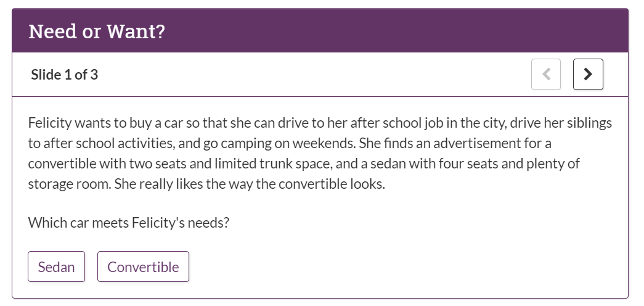This screenshot has height=306, width=644.
Task: Click the word "siblings" in the passage
Action: click(589, 123)
